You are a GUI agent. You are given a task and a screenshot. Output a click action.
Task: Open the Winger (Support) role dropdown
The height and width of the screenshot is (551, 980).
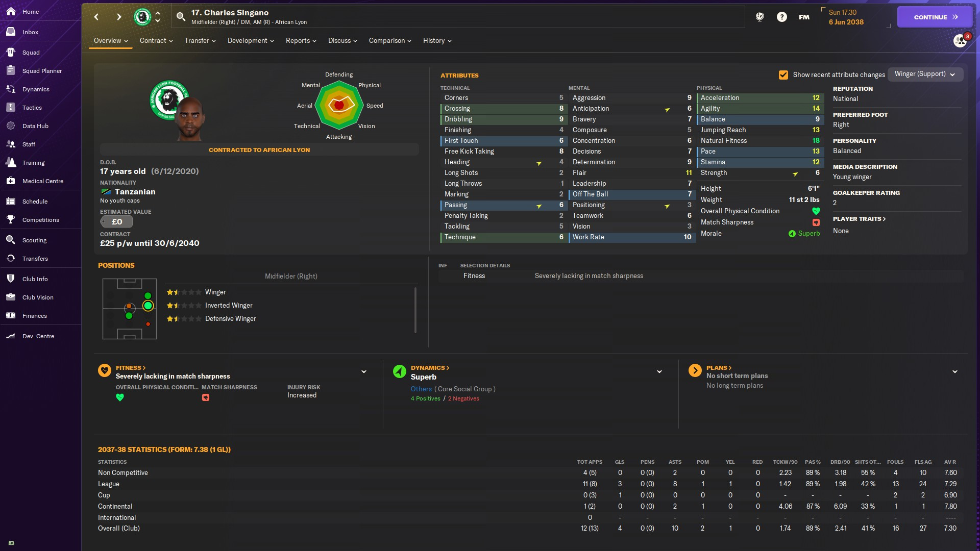[925, 74]
